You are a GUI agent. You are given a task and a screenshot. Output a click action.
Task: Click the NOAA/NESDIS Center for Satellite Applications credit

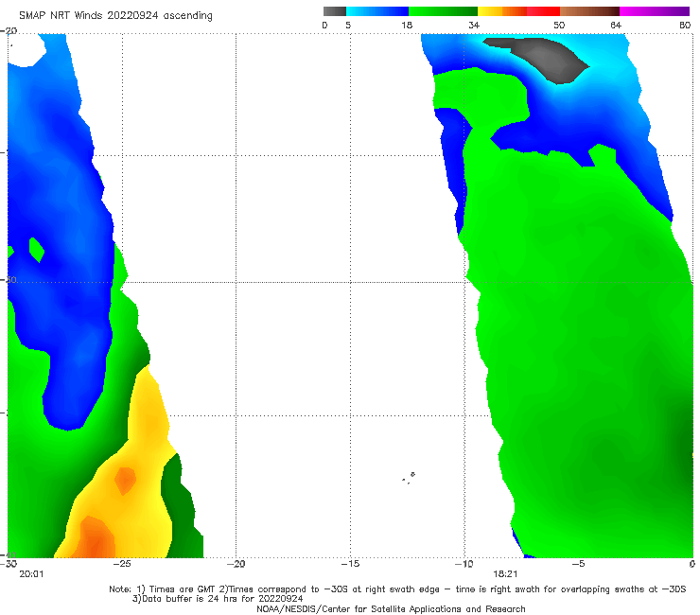tap(391, 609)
